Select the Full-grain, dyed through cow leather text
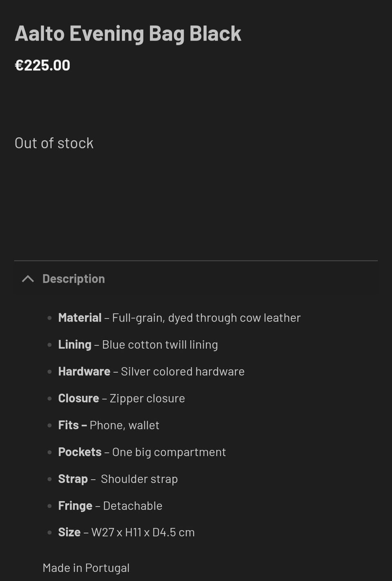The width and height of the screenshot is (392, 581). click(206, 318)
